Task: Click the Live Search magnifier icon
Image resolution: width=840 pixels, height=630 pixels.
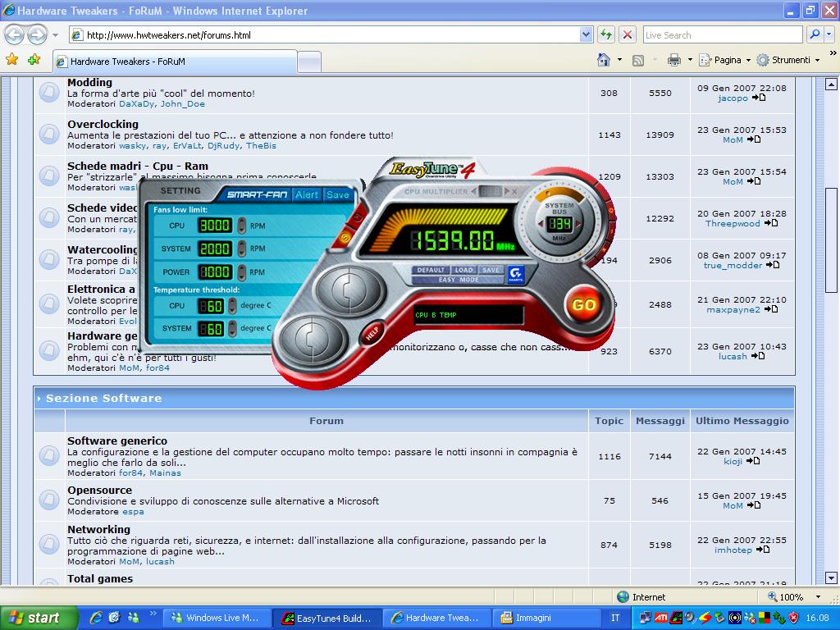Action: coord(815,34)
